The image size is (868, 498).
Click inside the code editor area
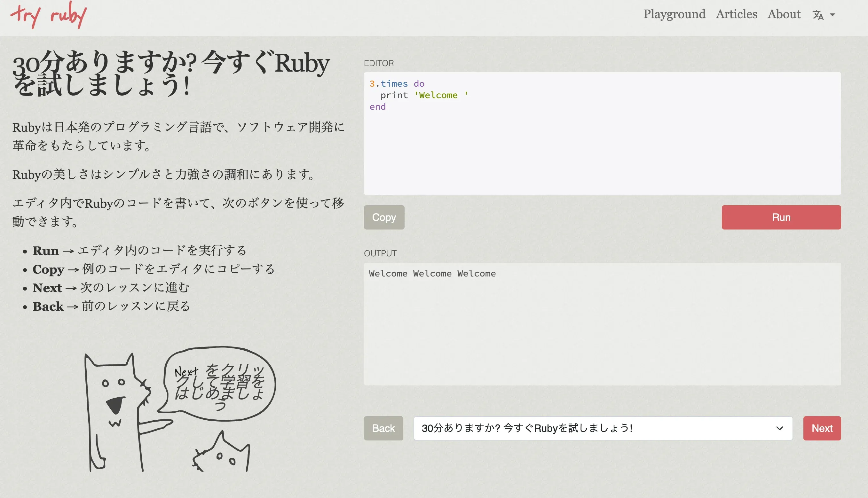click(x=602, y=133)
